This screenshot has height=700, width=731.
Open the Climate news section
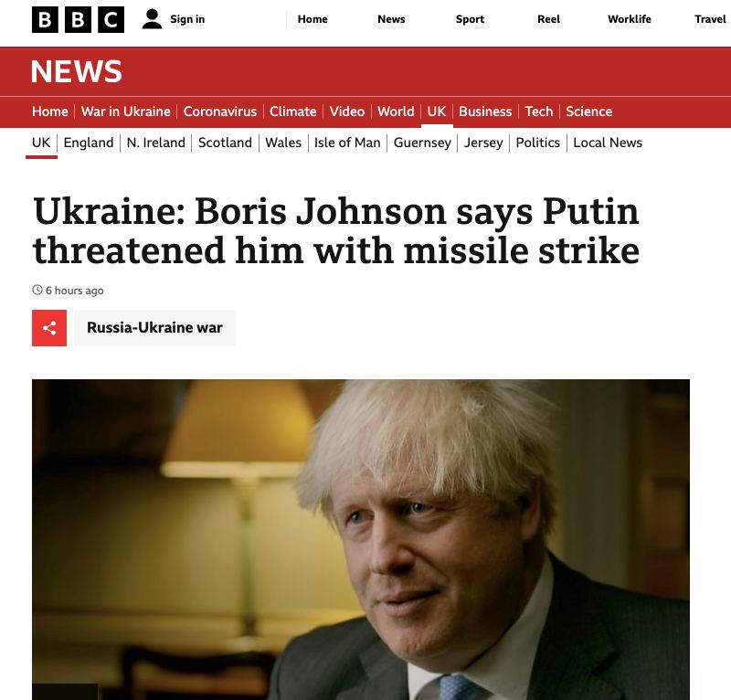pyautogui.click(x=292, y=111)
